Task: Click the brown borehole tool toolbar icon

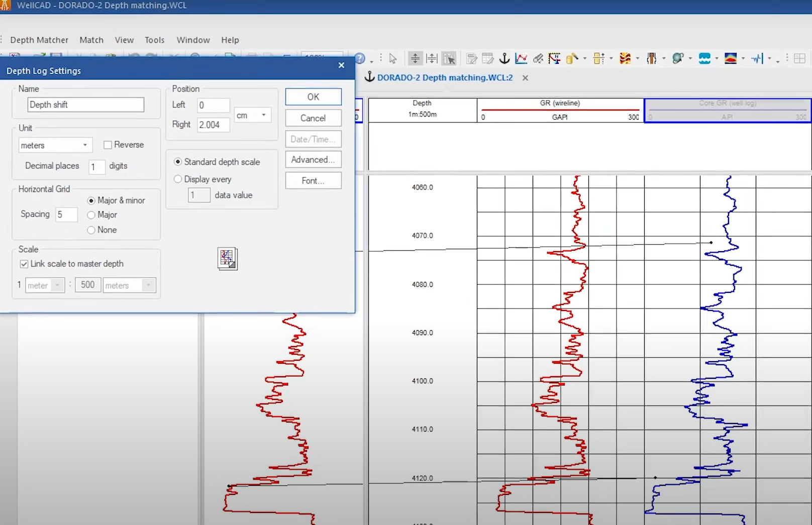Action: click(x=652, y=59)
